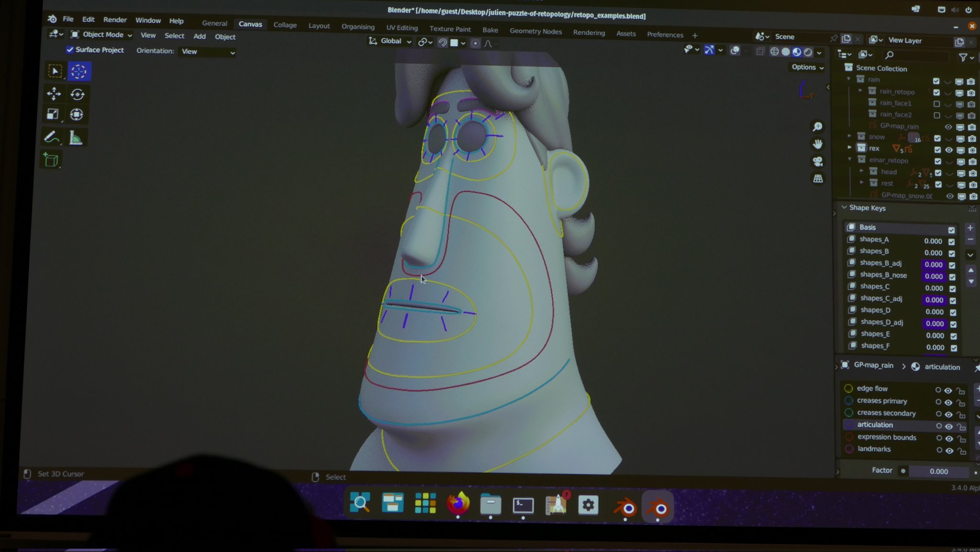Toggle the snapping magnet icon
This screenshot has width=980, height=552.
442,43
